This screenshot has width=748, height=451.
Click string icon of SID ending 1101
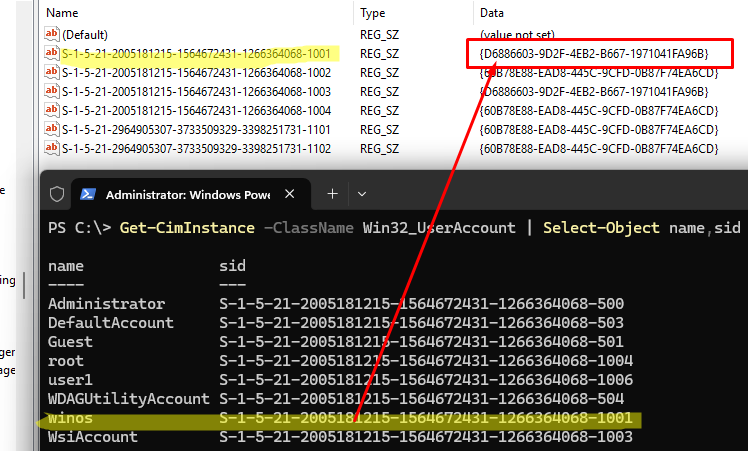click(x=52, y=129)
